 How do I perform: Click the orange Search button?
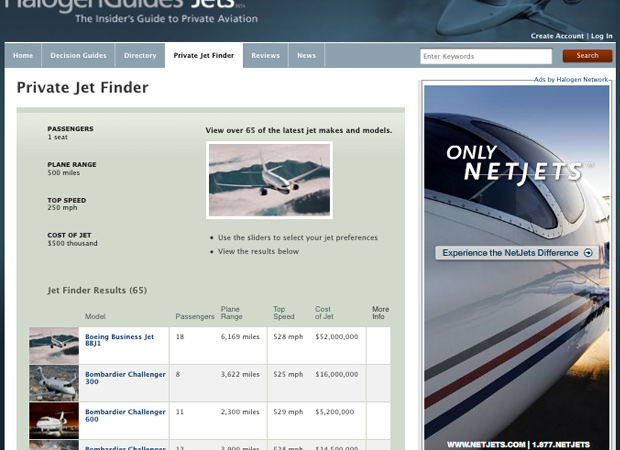pos(587,56)
